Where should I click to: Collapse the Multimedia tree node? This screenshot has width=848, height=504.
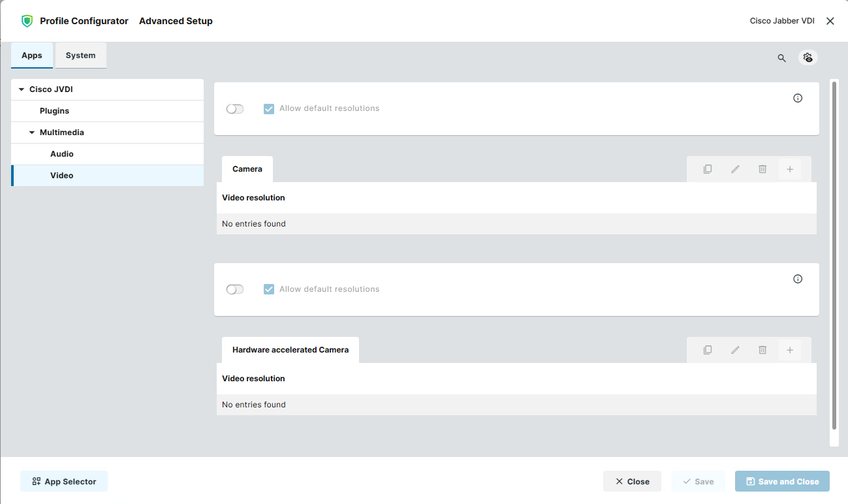pyautogui.click(x=32, y=133)
